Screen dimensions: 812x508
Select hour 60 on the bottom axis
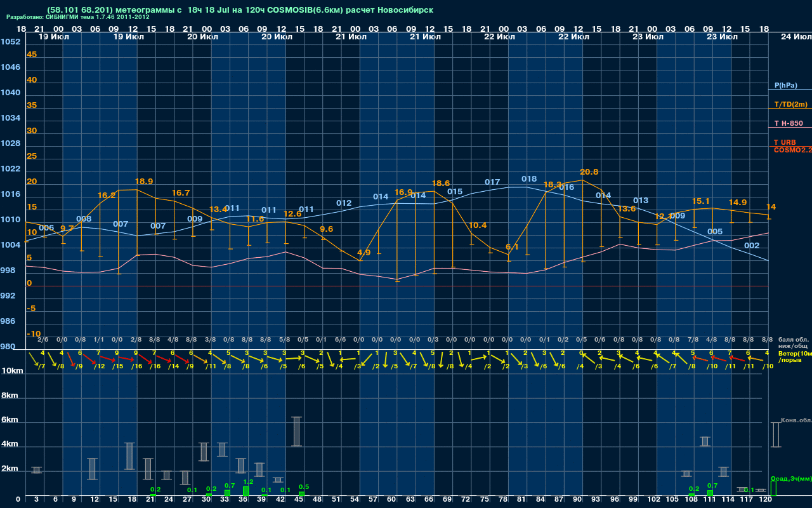392,500
